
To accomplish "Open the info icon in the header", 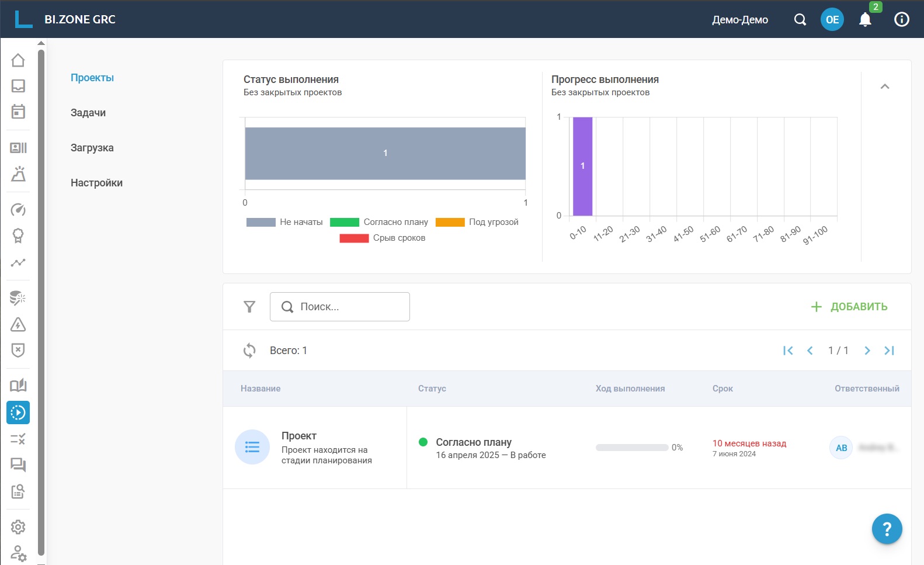I will (x=901, y=20).
